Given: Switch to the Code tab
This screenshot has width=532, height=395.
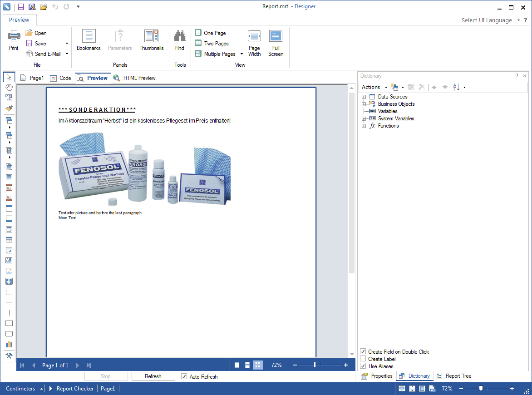Looking at the screenshot, I should click(x=60, y=78).
